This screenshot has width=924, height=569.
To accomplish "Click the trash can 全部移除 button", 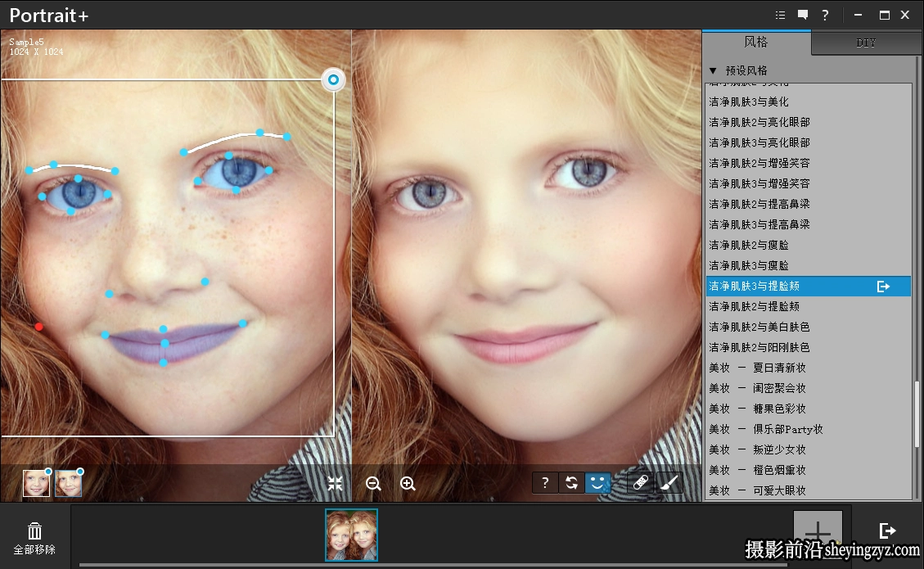I will point(34,539).
